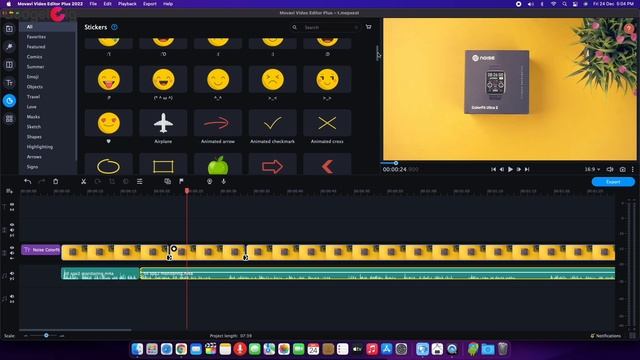
Task: Mute the overlay track speaker
Action: (x=12, y=230)
